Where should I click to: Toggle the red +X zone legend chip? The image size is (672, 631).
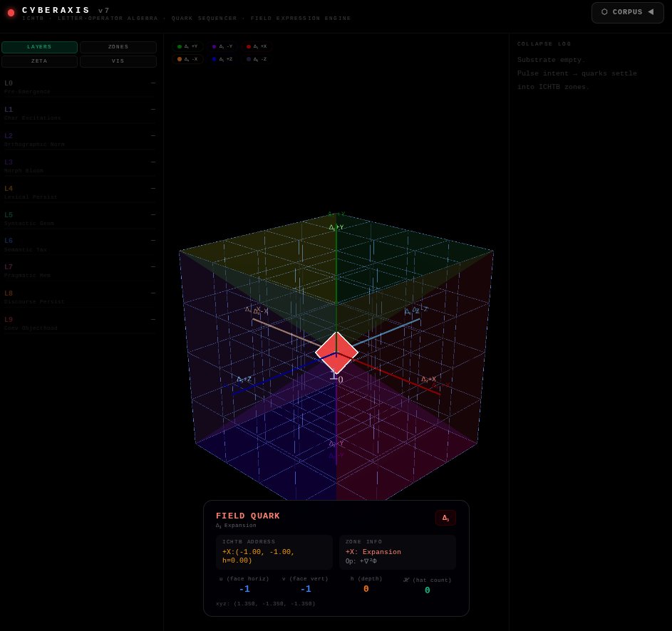257,46
